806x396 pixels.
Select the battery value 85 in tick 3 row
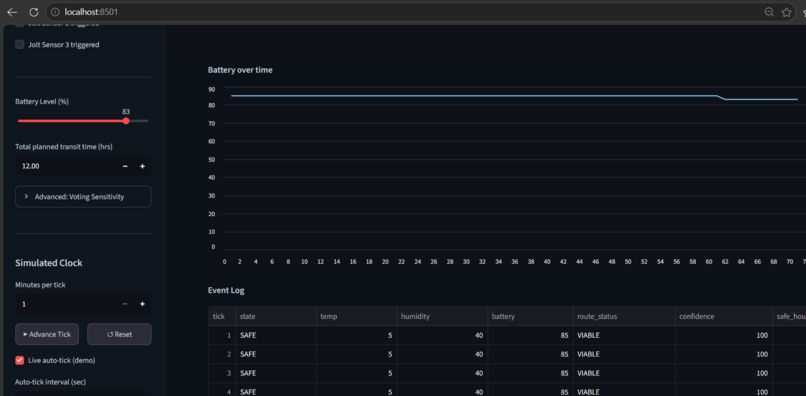click(x=530, y=373)
